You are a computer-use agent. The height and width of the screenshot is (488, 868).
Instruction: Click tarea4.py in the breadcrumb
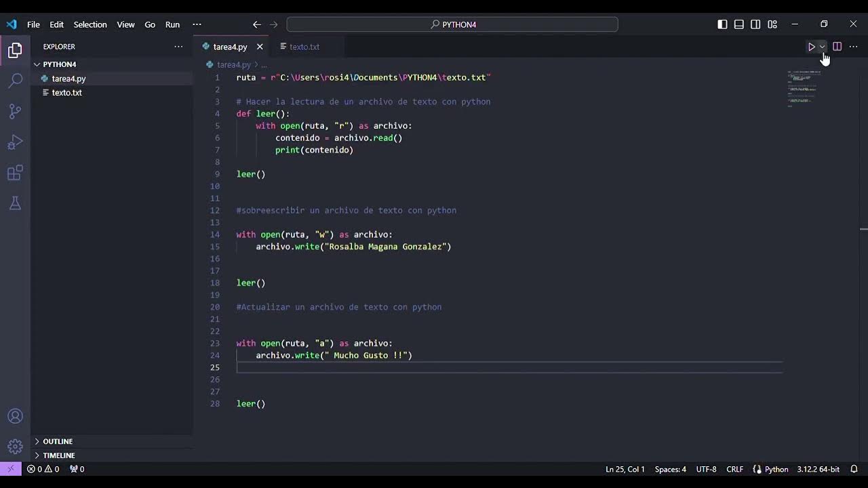click(x=234, y=65)
